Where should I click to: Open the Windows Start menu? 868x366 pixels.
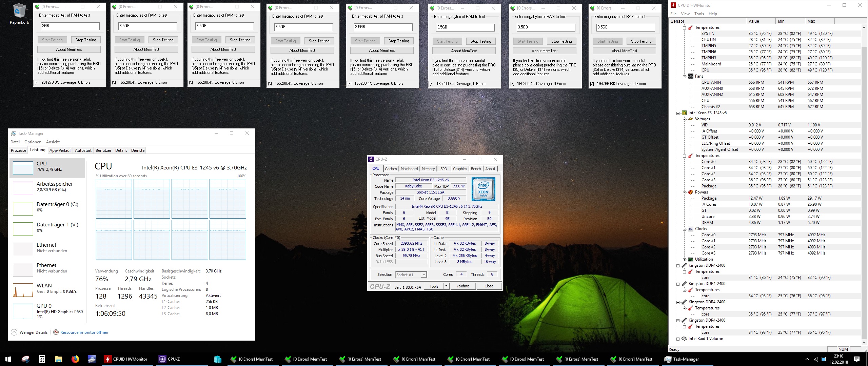(x=8, y=359)
